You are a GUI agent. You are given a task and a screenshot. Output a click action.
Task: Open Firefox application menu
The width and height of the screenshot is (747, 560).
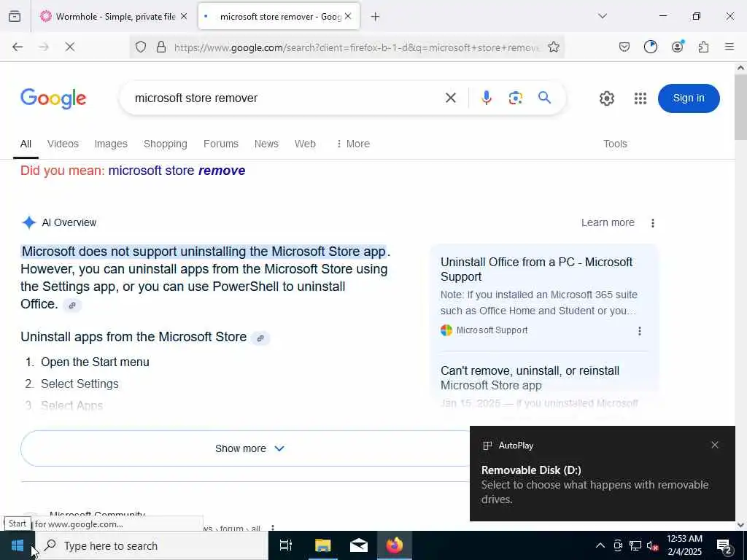click(x=729, y=47)
